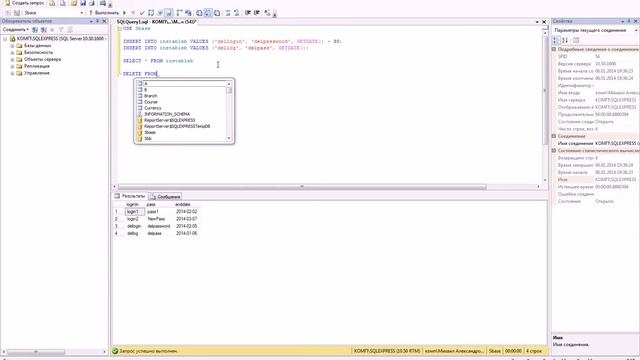
Task: Open the Sbase database dropdown in the toolbar
Action: (x=53, y=13)
